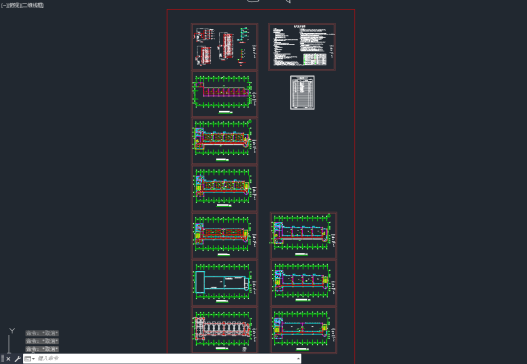Screen dimensions: 527x364
Task: Select the white and red foundation plan sheet
Action: [225, 330]
